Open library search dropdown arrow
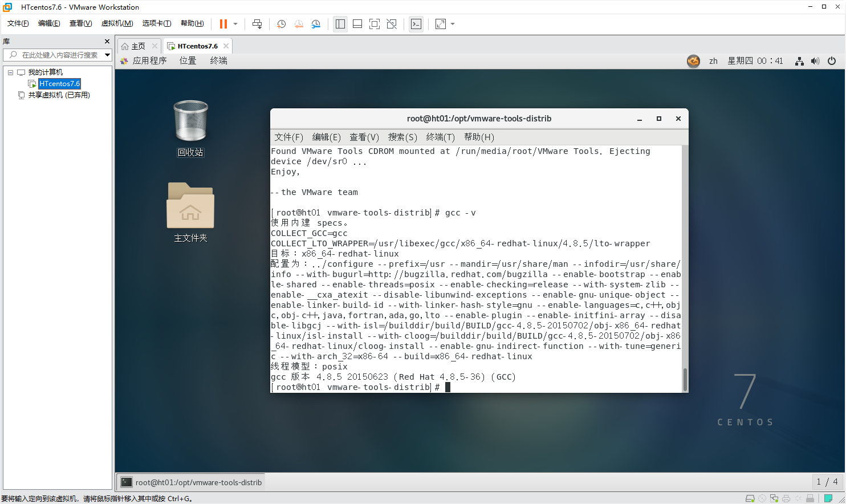 point(107,55)
